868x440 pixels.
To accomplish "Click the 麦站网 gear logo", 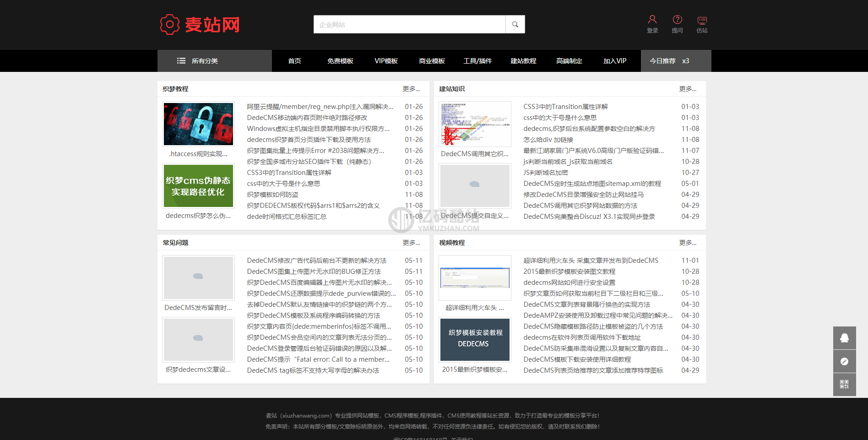I will tap(170, 25).
